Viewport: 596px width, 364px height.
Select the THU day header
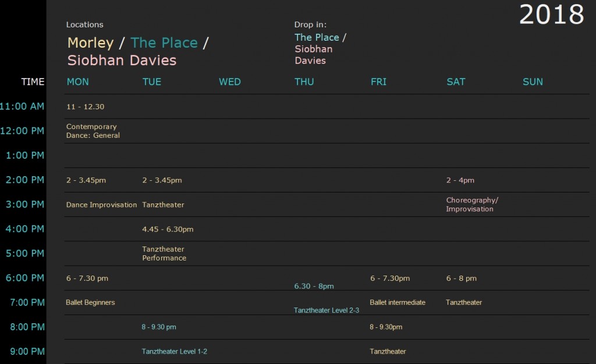(304, 81)
